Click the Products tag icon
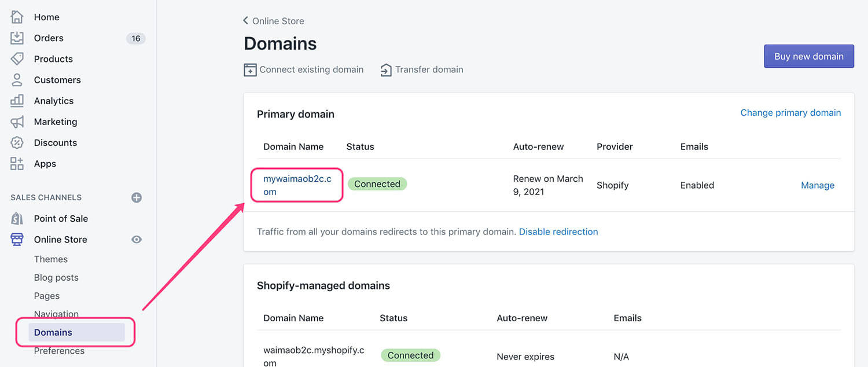Viewport: 868px width, 367px height. [x=17, y=59]
